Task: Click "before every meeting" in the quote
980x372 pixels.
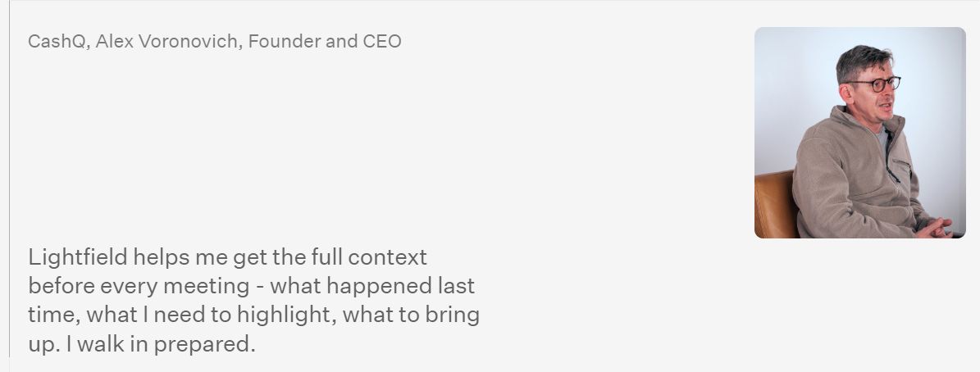Action: pos(139,286)
